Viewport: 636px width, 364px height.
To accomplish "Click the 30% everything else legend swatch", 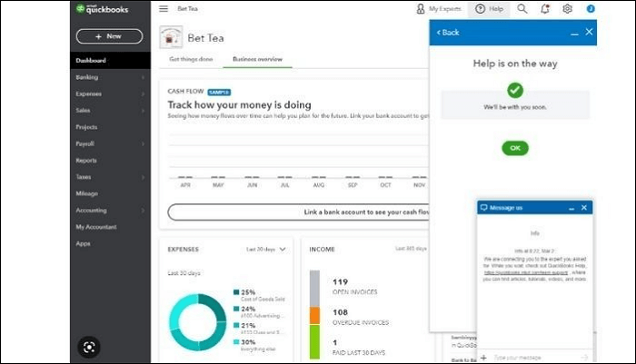I will [236, 341].
